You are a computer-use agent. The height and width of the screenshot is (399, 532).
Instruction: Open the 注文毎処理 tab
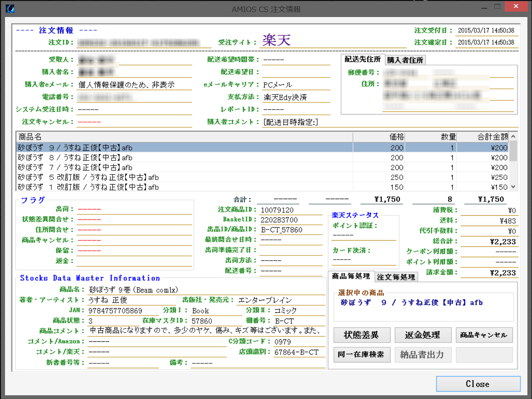(x=396, y=277)
